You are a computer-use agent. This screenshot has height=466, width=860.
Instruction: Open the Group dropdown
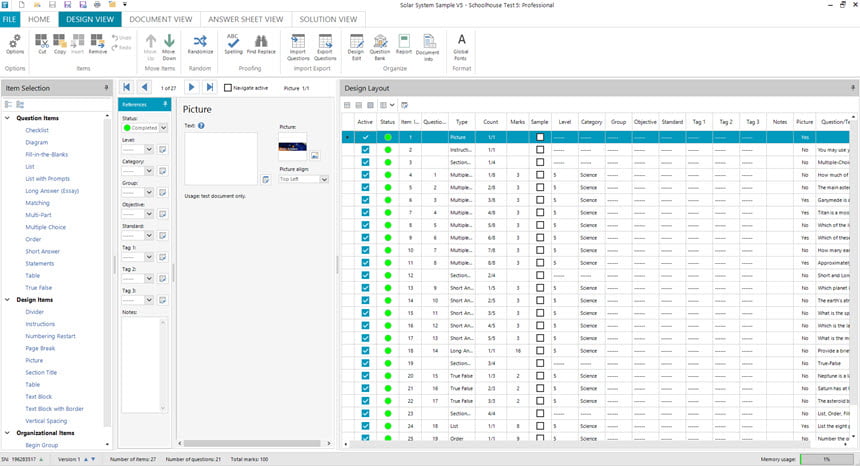149,192
